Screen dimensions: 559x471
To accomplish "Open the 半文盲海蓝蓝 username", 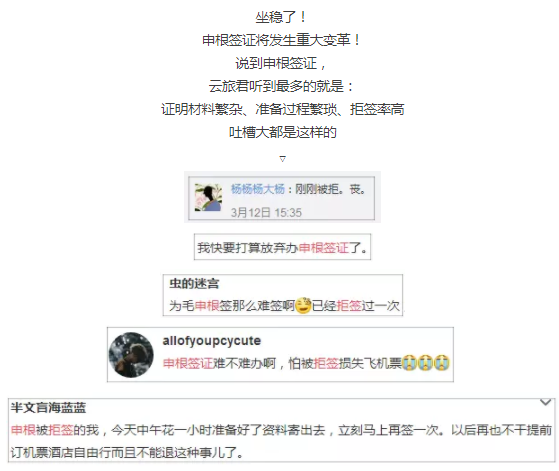I will (x=48, y=408).
